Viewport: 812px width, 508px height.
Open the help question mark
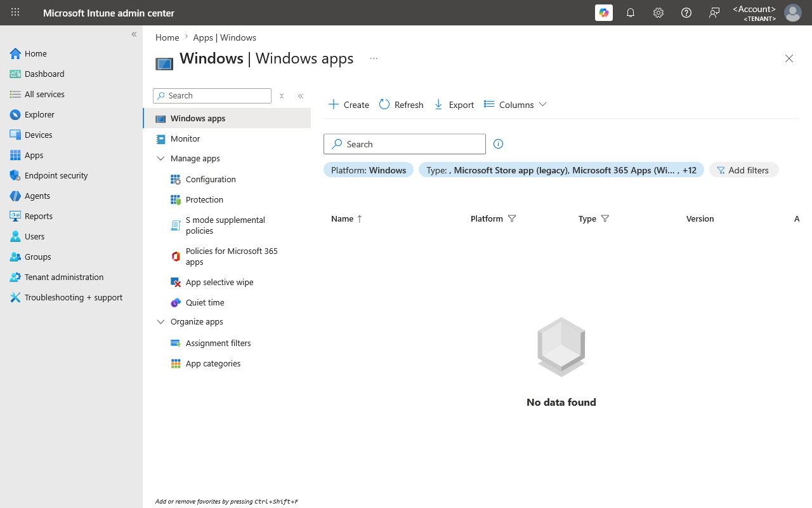click(686, 13)
